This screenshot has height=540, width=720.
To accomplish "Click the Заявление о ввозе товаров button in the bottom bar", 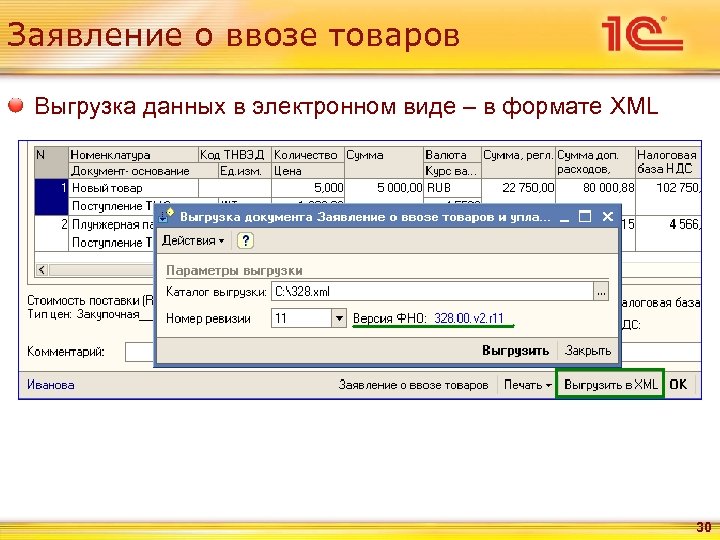I will (413, 385).
